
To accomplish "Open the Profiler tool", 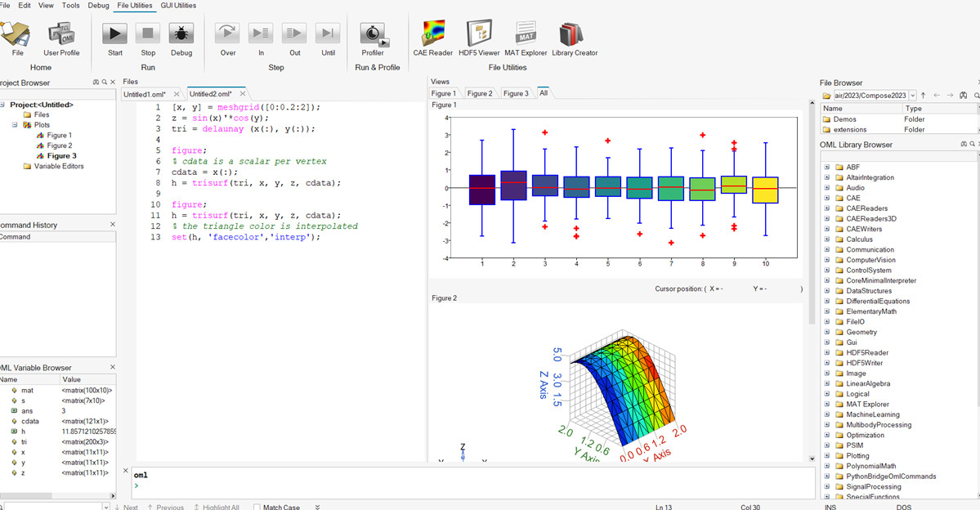I will click(x=373, y=34).
